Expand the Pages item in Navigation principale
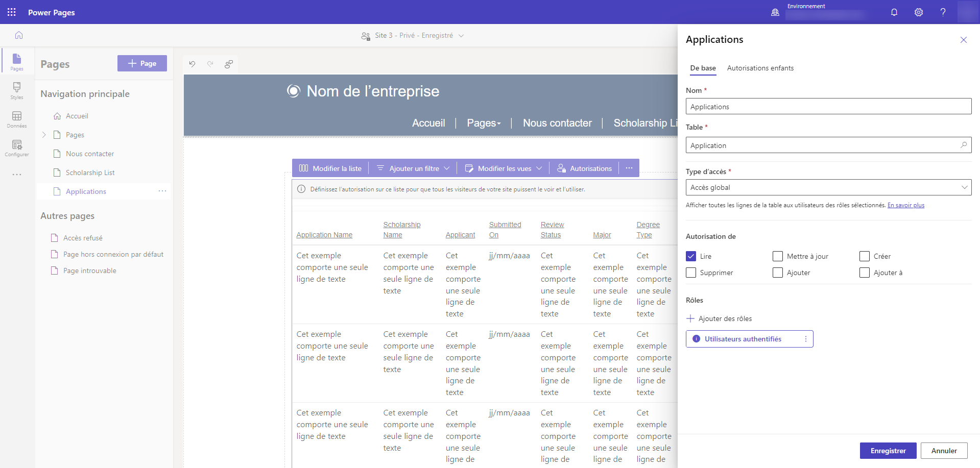980x468 pixels. 44,135
